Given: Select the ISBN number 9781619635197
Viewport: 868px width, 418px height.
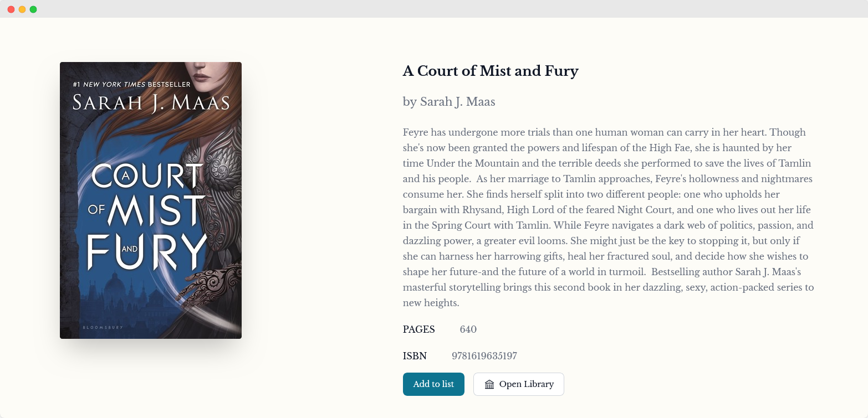Looking at the screenshot, I should pos(484,356).
